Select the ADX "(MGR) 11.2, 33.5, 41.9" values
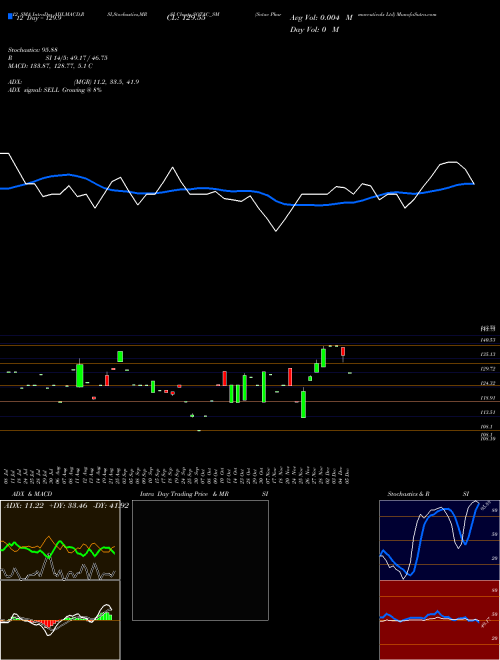The height and width of the screenshot is (660, 500). click(x=106, y=82)
